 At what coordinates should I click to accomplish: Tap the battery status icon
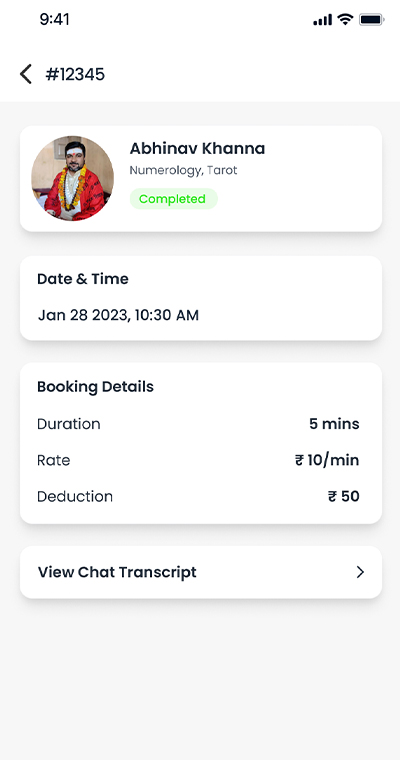(x=371, y=19)
